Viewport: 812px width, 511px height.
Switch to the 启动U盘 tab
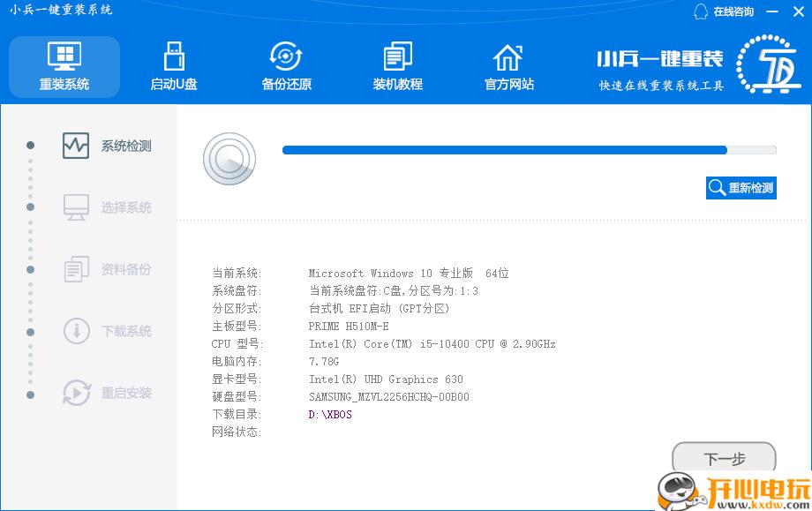[174, 66]
